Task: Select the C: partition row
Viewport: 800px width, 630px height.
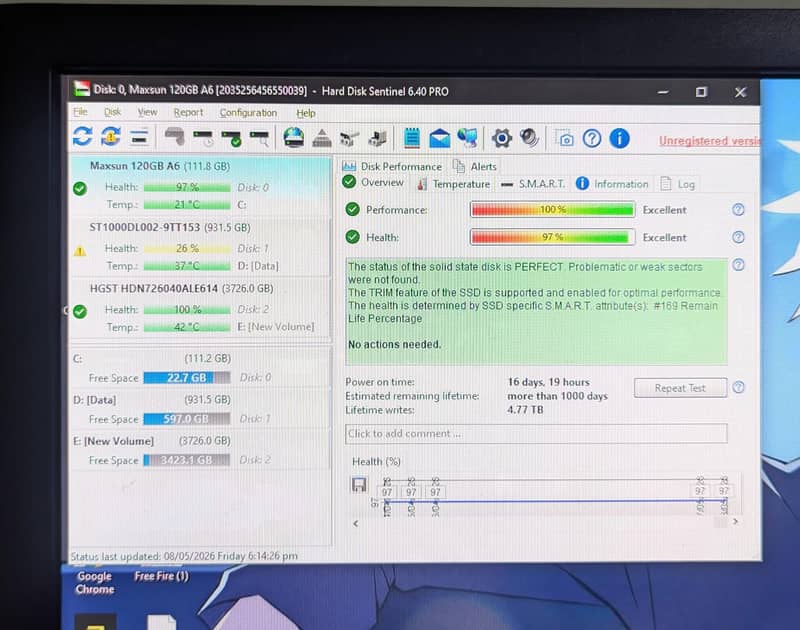Action: pyautogui.click(x=200, y=368)
